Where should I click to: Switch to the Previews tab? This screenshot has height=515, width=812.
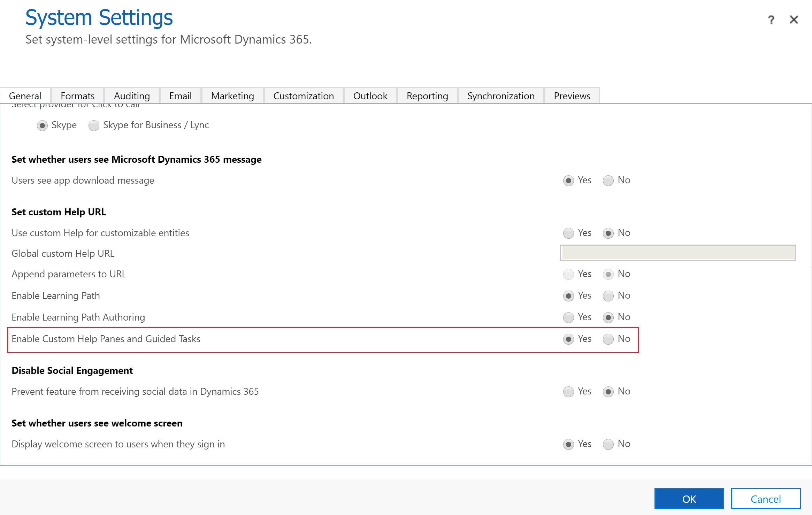point(570,96)
